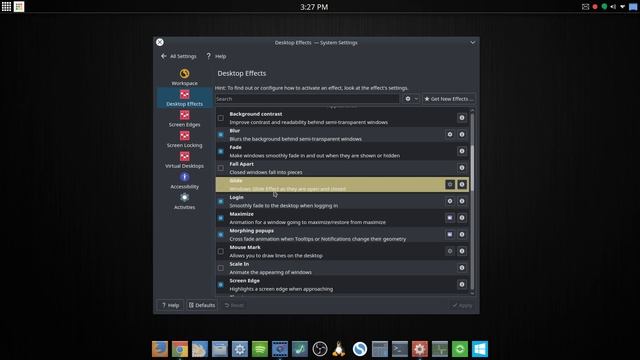Show info for Maximize effect
The height and width of the screenshot is (360, 640).
(x=462, y=218)
